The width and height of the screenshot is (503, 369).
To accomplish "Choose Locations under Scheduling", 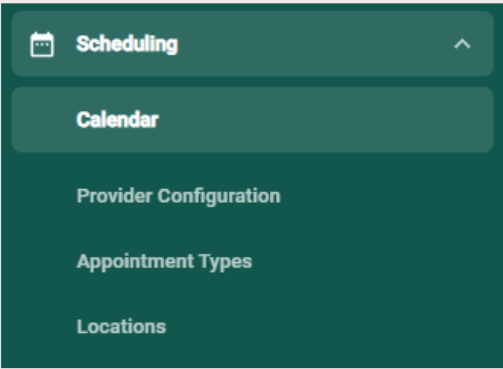I will point(121,326).
